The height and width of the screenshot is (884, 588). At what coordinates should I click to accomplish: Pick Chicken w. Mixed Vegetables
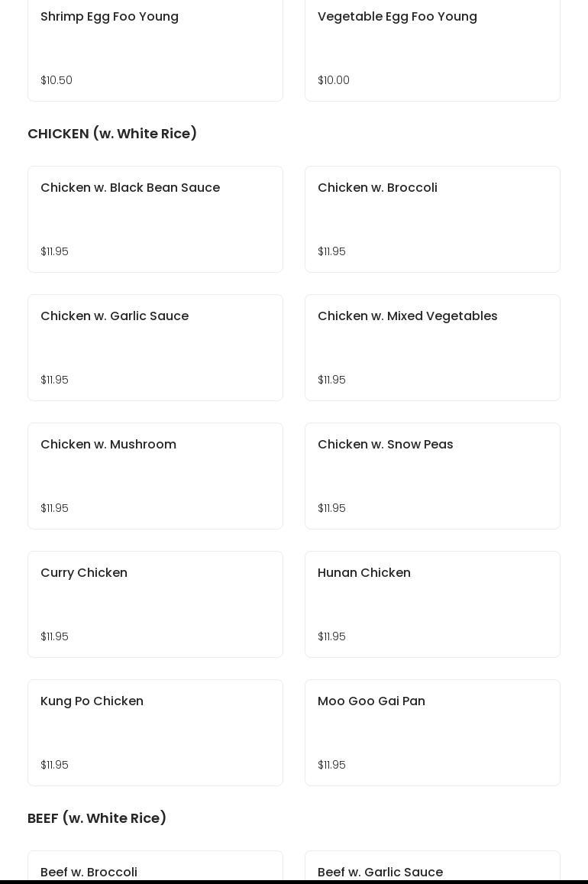click(432, 348)
